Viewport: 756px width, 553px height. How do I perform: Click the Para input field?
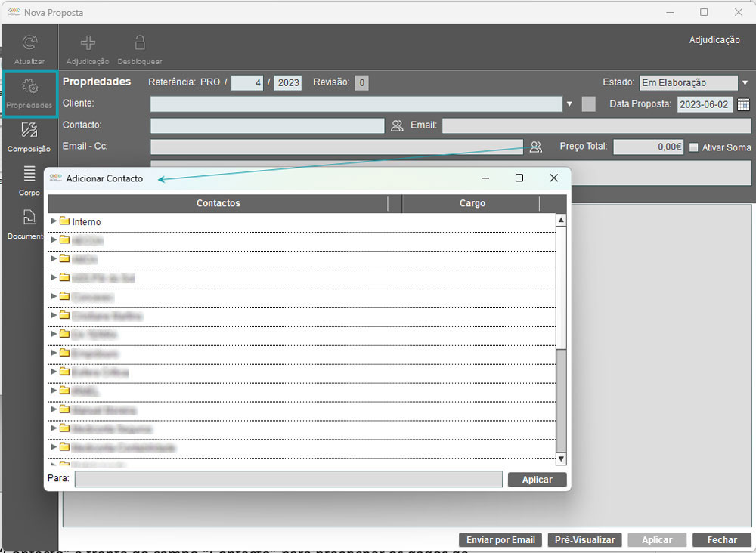pos(288,479)
